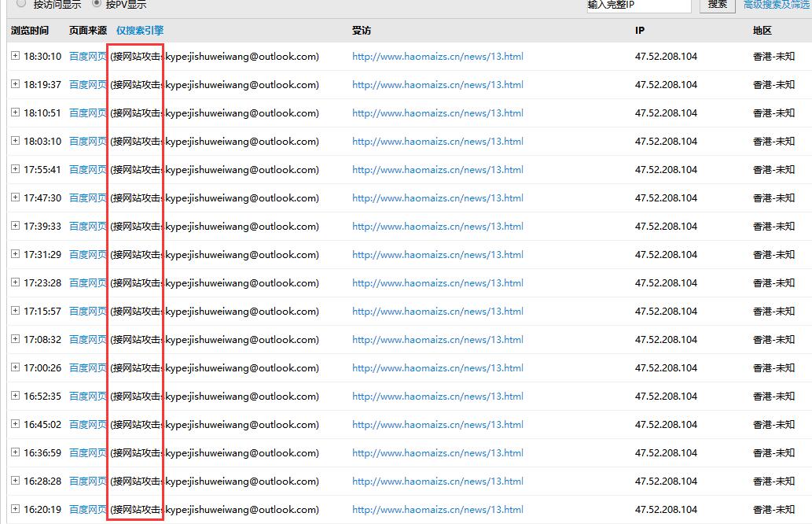Select the 按访问显示 radio button
Screen dimensions: 812x524
tap(21, 3)
